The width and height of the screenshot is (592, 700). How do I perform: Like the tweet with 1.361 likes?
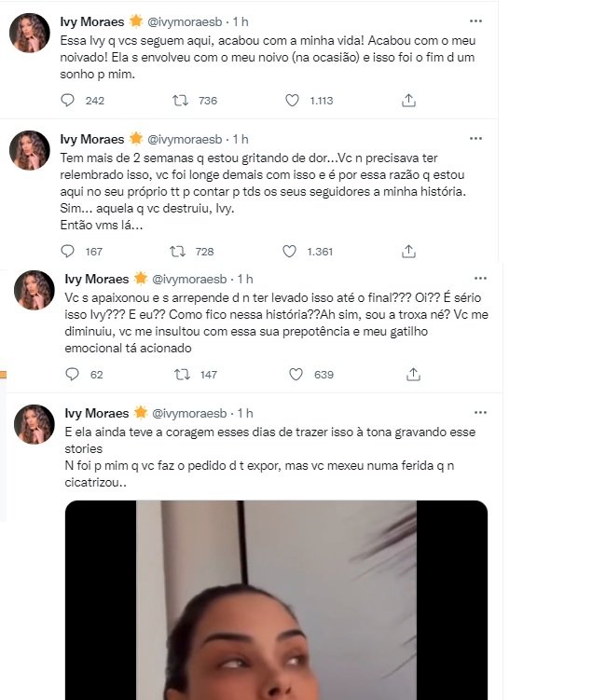point(292,252)
